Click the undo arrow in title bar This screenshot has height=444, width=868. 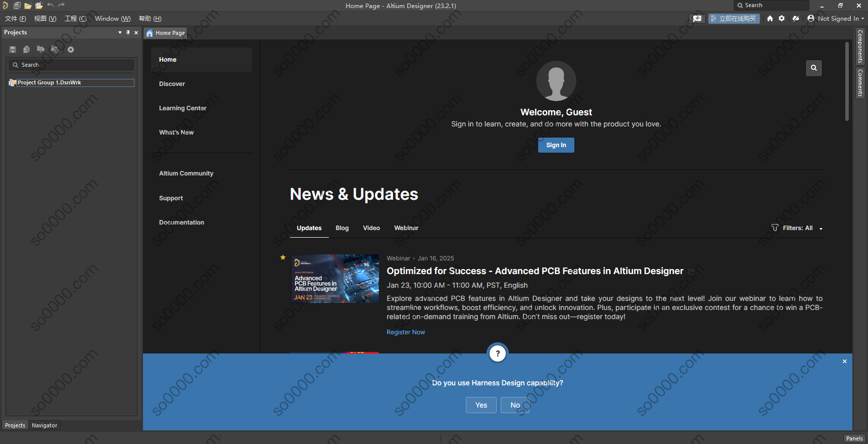pos(50,5)
